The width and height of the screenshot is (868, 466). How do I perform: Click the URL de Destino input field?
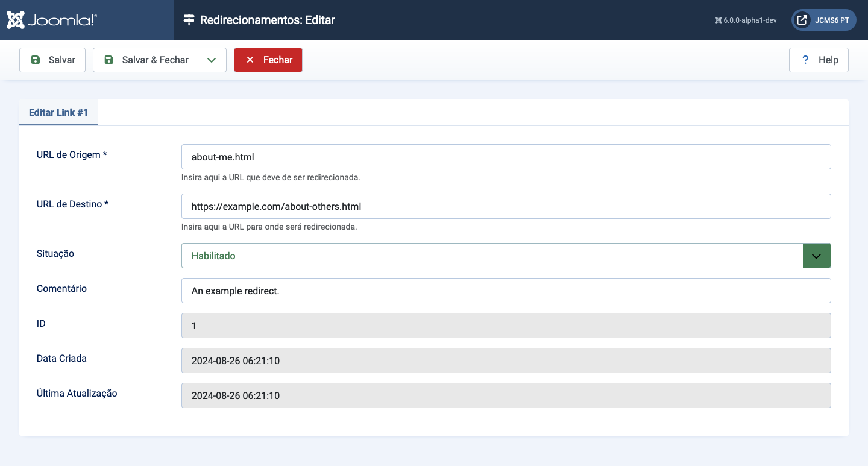(506, 206)
